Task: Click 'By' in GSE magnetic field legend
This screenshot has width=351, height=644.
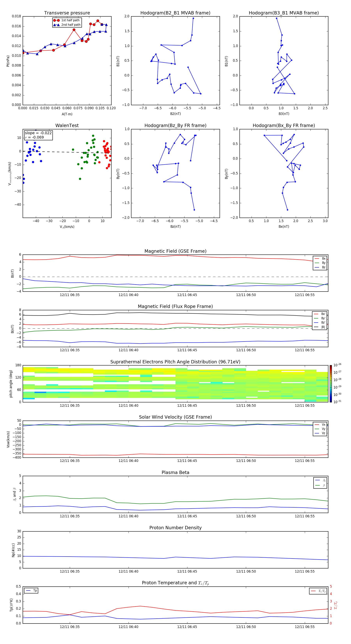Action: point(320,263)
